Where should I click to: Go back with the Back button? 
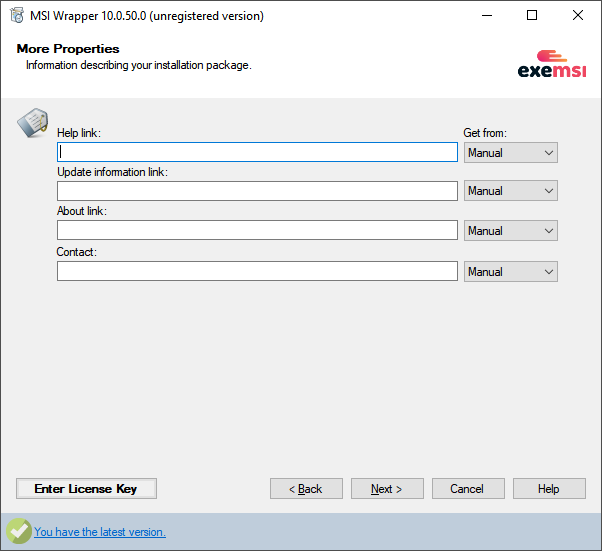306,488
